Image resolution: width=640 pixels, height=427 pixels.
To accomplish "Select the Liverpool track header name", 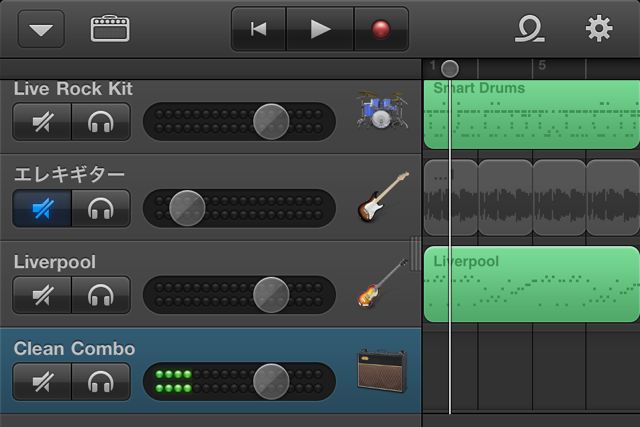I will tap(55, 262).
